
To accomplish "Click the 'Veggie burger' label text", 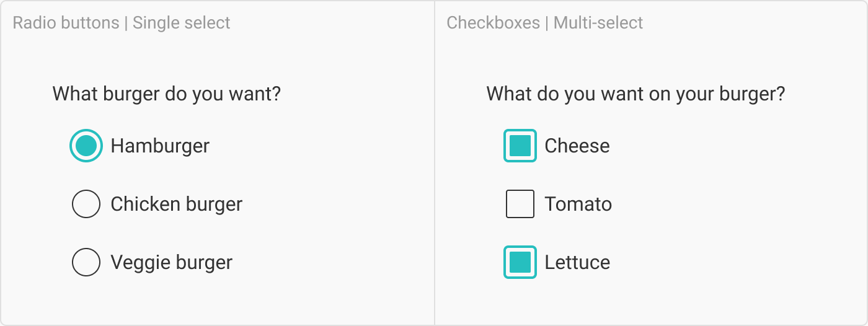I will [x=172, y=262].
